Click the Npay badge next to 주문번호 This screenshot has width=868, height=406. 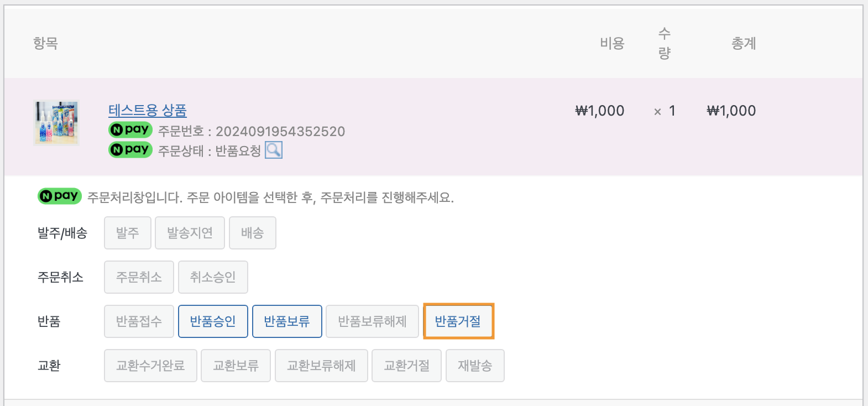click(x=130, y=130)
